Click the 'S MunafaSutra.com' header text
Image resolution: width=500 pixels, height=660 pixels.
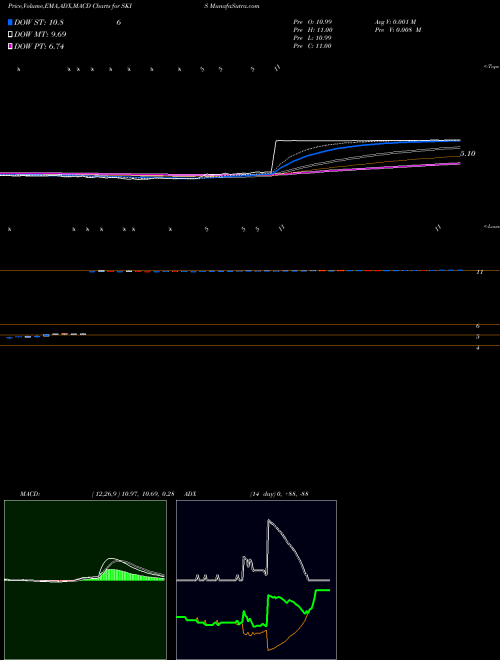click(x=231, y=6)
